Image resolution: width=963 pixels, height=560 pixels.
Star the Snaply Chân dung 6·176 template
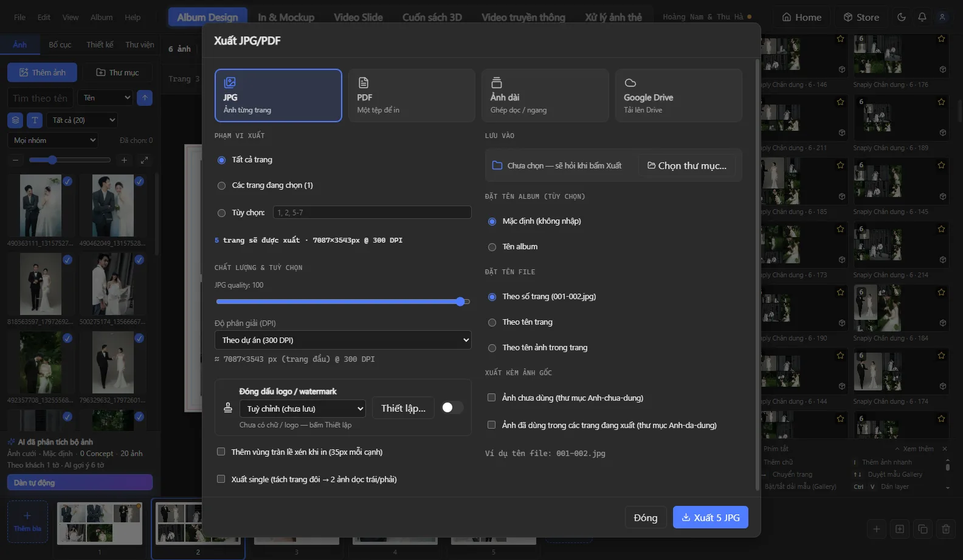pos(942,39)
